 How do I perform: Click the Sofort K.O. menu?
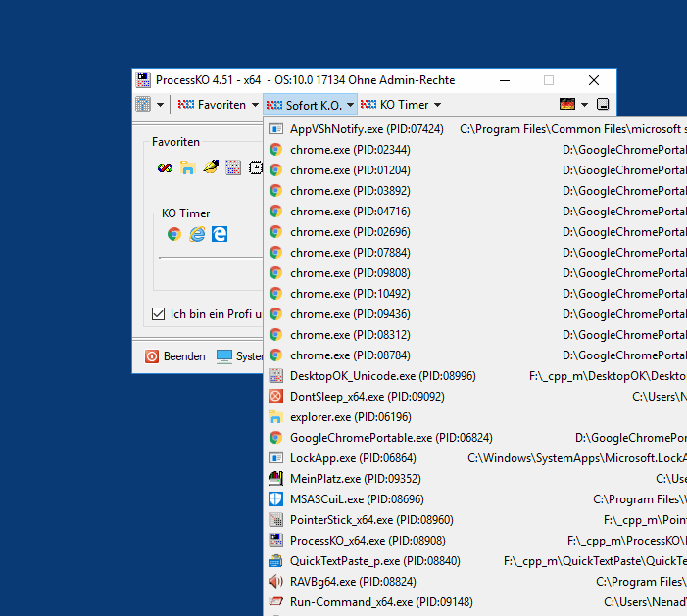tap(304, 105)
